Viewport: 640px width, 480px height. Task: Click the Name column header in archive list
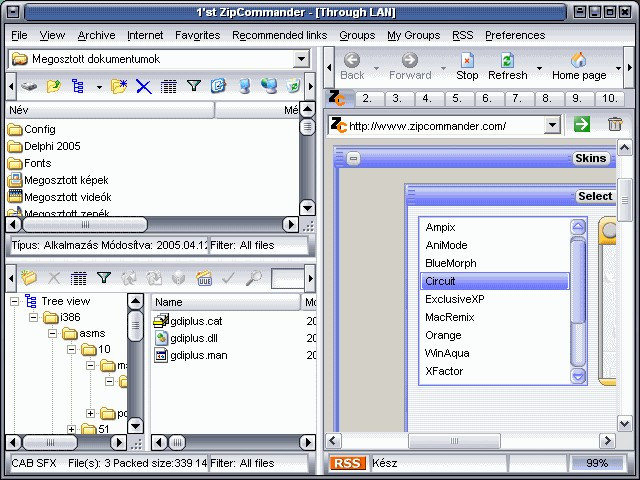pyautogui.click(x=226, y=302)
